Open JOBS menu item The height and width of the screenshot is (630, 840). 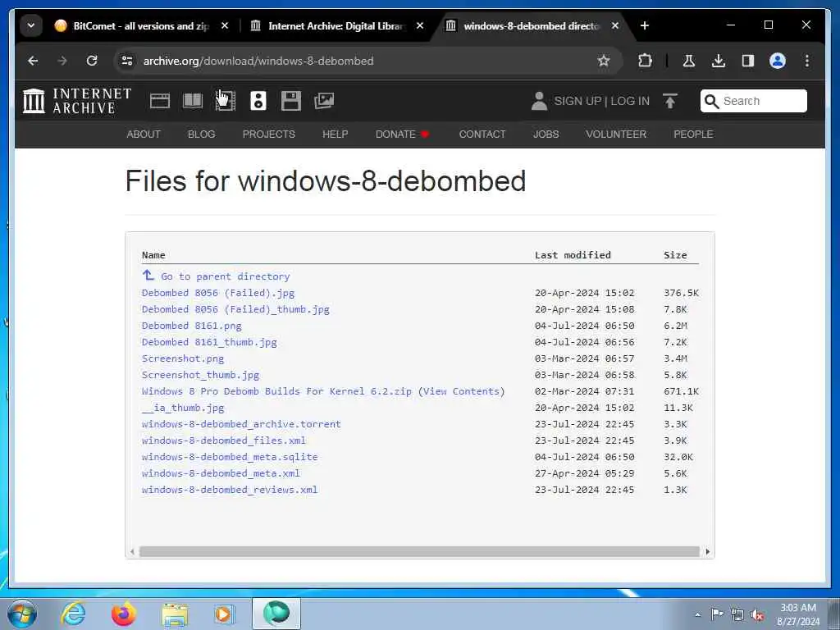(546, 135)
